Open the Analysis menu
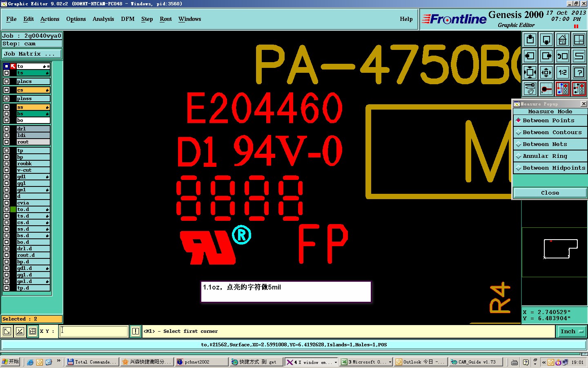This screenshot has width=588, height=368. [x=103, y=19]
